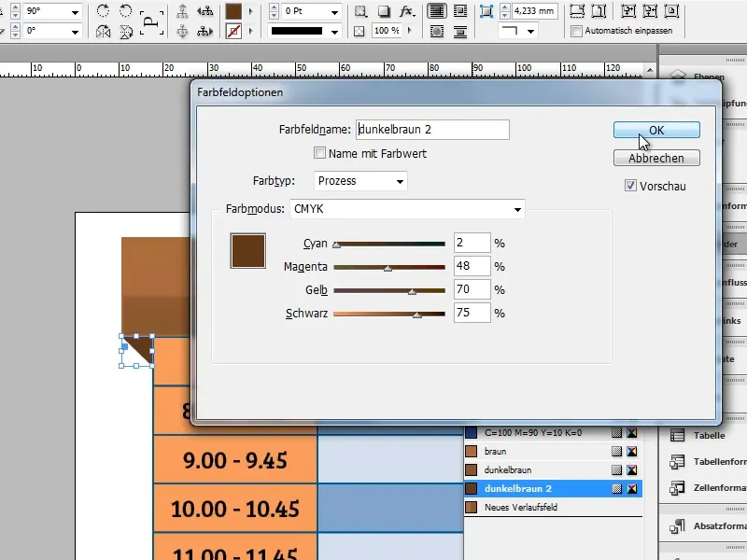This screenshot has height=560, width=747.
Task: Click the select content icon
Action: 182,32
